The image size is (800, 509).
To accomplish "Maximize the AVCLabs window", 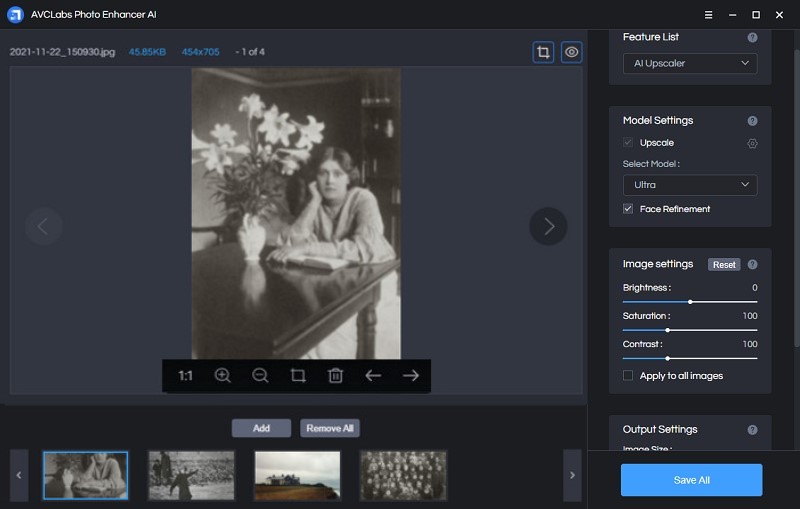I will coord(756,15).
